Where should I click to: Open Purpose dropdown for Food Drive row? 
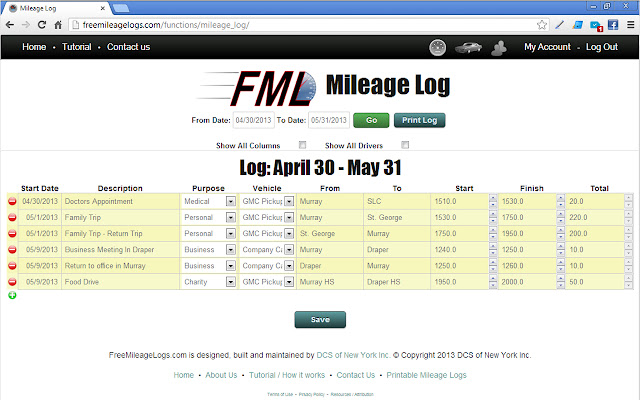point(231,282)
